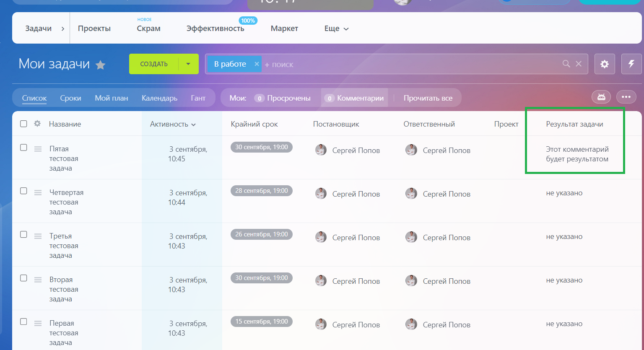Click the drag handle for Вторая тестовая задача
This screenshot has height=350, width=644.
coord(38,280)
